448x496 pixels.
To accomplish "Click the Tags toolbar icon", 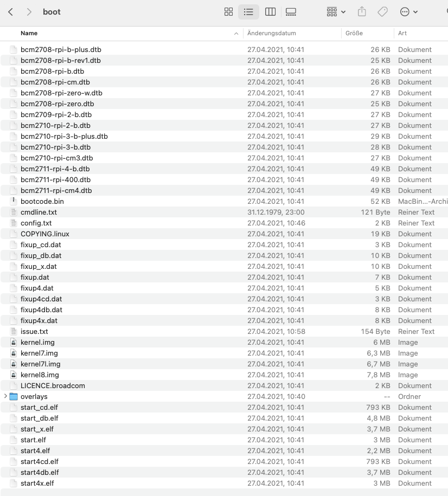I will (x=382, y=12).
